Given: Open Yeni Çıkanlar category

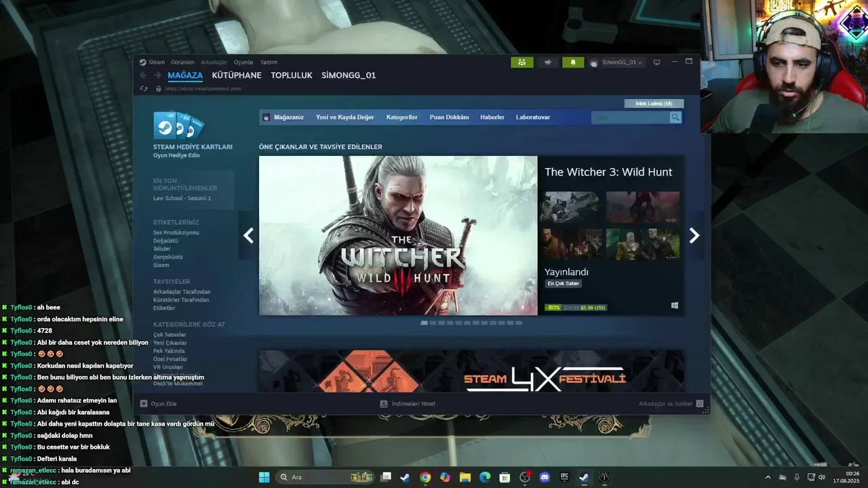Looking at the screenshot, I should [170, 343].
